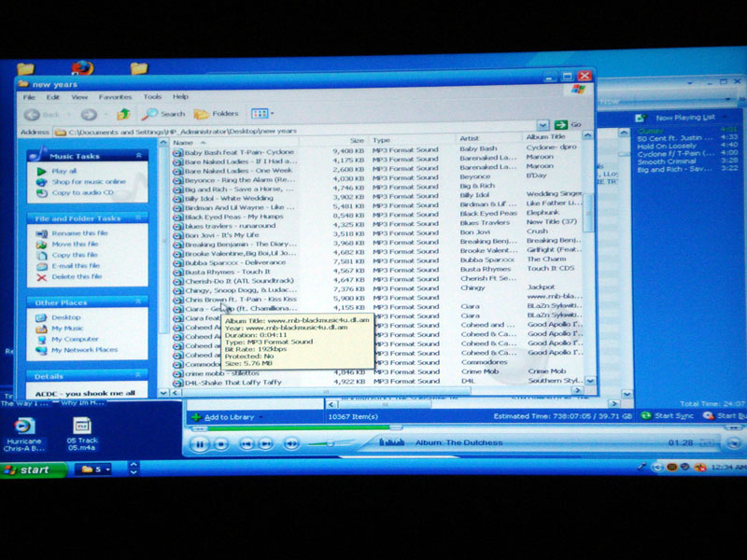The image size is (747, 560).
Task: Open the Firefox desktop shortcut
Action: (82, 68)
